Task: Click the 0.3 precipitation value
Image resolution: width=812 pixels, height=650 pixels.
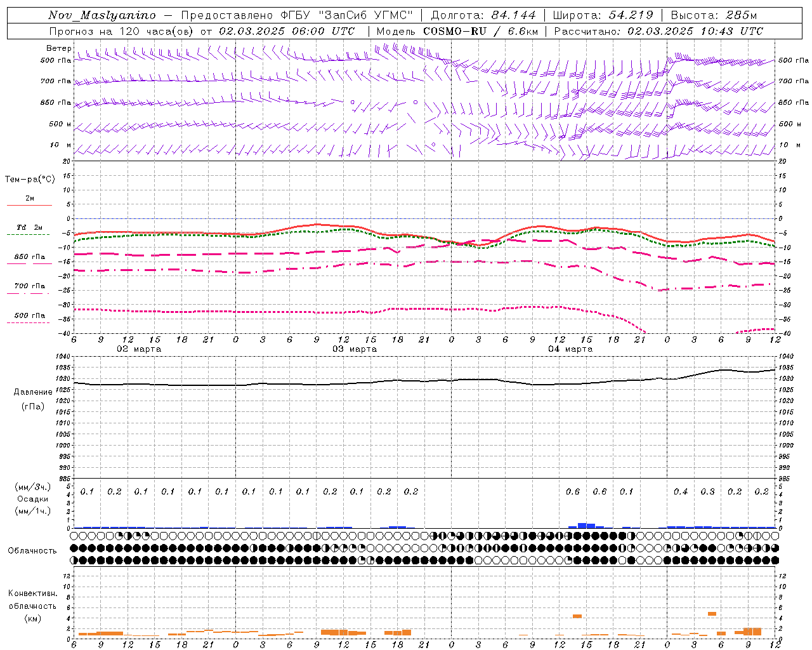Action: click(707, 492)
